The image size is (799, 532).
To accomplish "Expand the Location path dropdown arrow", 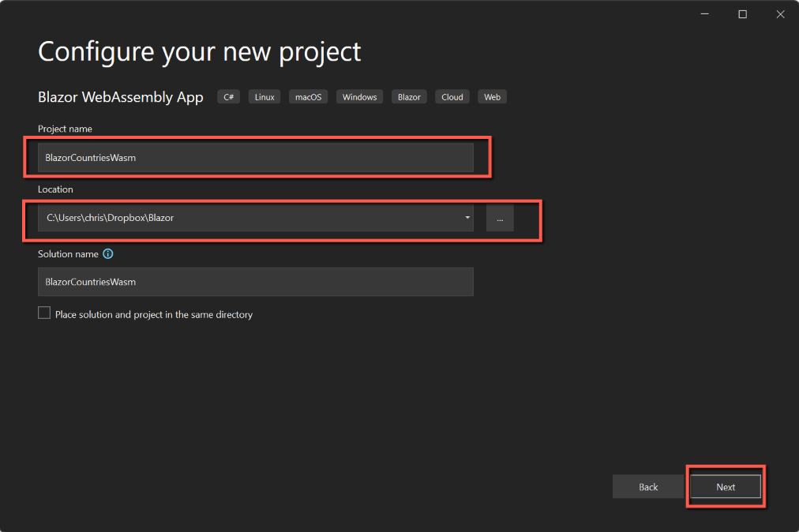I will [467, 218].
